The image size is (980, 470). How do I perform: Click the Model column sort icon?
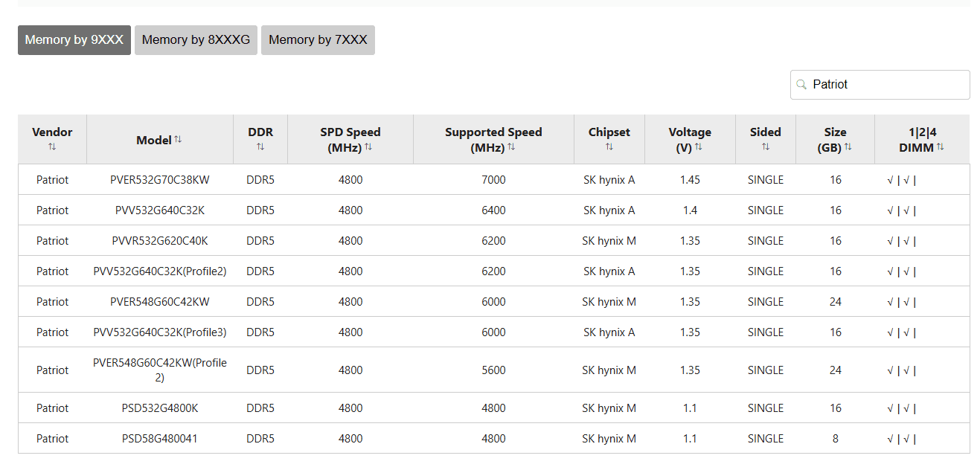point(178,139)
